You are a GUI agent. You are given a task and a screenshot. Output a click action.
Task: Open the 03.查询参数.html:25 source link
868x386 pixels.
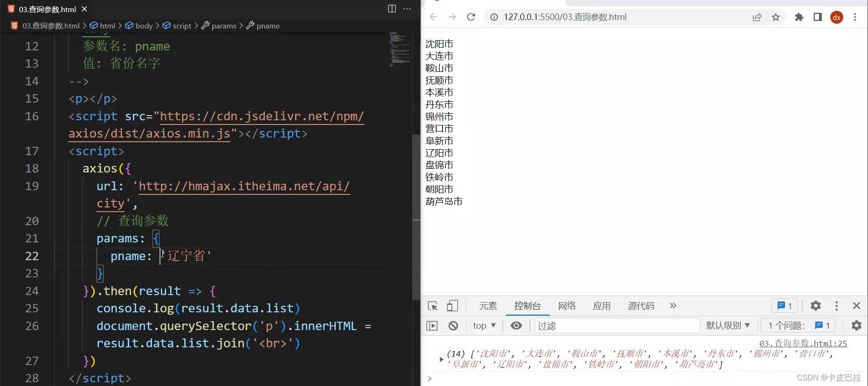(x=803, y=344)
